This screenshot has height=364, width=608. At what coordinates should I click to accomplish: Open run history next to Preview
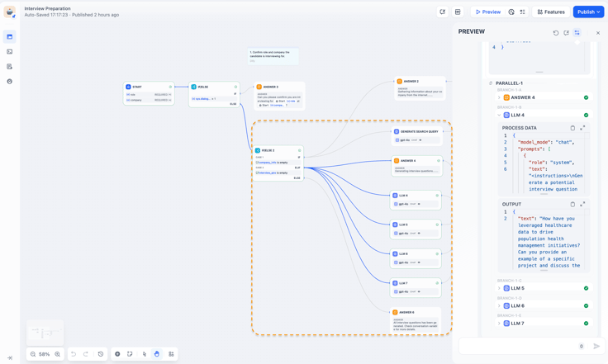511,12
